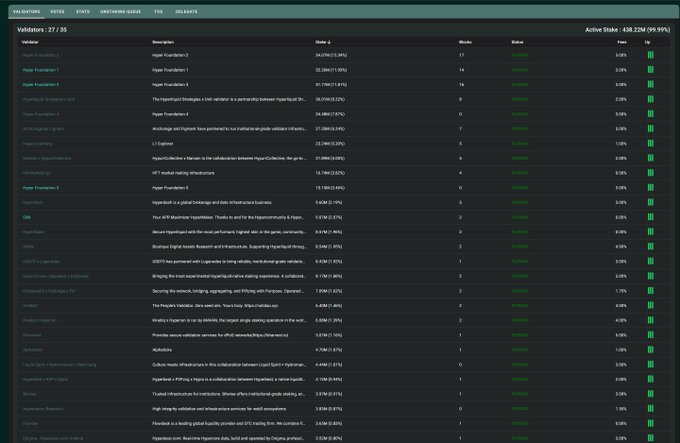The height and width of the screenshot is (443, 680).
Task: Click 'HFT market making infrastructure' description
Action: 183,173
